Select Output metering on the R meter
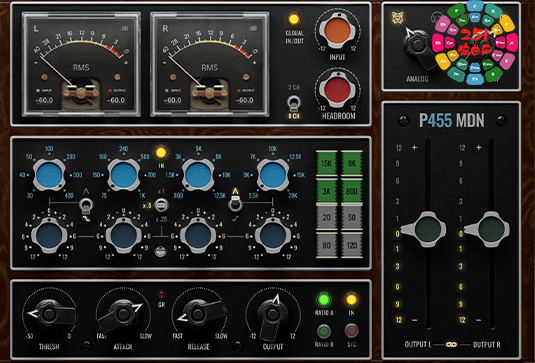Screen dimensions: 535x363 click(245, 91)
